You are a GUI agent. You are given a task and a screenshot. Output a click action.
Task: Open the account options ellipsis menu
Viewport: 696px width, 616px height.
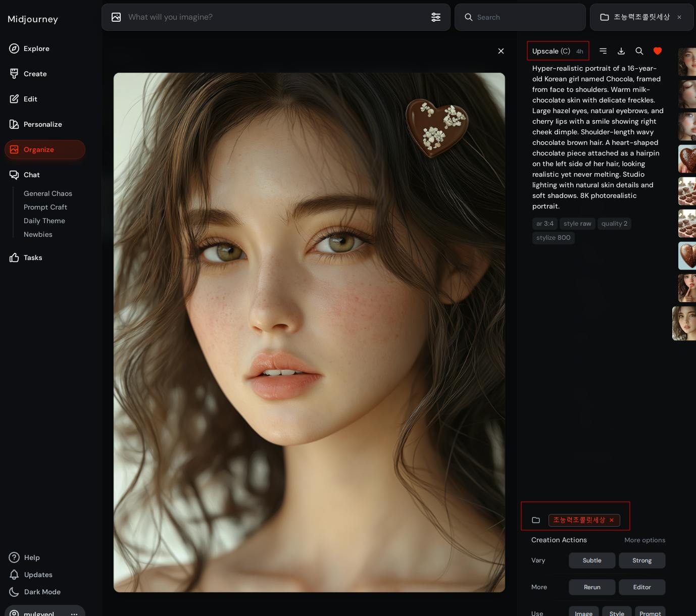[x=74, y=614]
